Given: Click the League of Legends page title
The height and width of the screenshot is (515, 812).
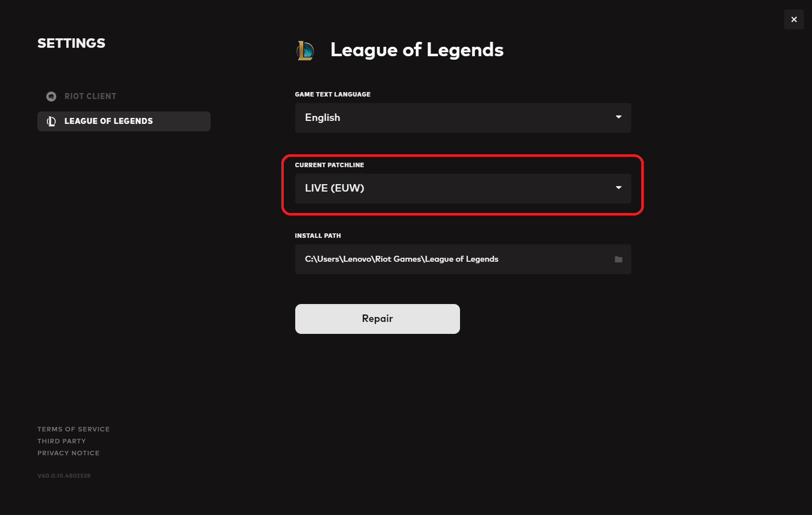Looking at the screenshot, I should [417, 50].
